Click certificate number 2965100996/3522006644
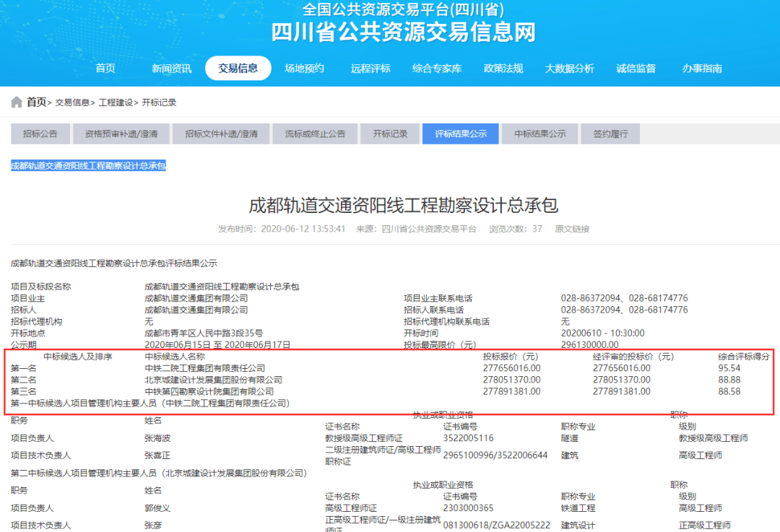 click(495, 455)
